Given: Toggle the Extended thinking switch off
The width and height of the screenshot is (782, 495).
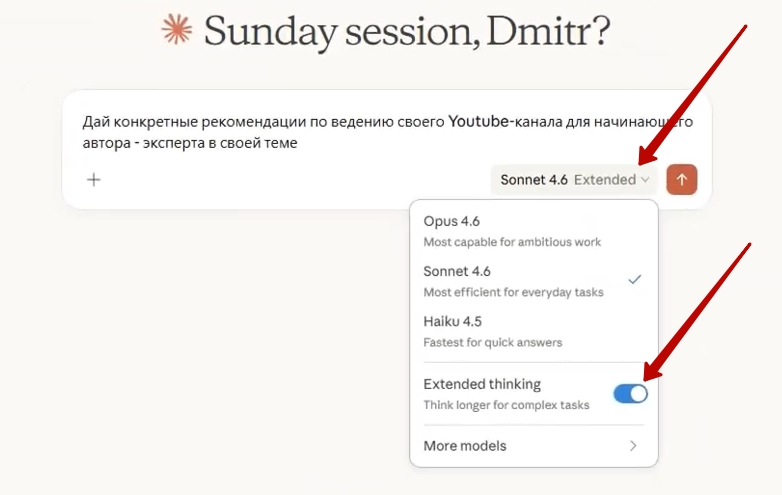Looking at the screenshot, I should point(630,394).
